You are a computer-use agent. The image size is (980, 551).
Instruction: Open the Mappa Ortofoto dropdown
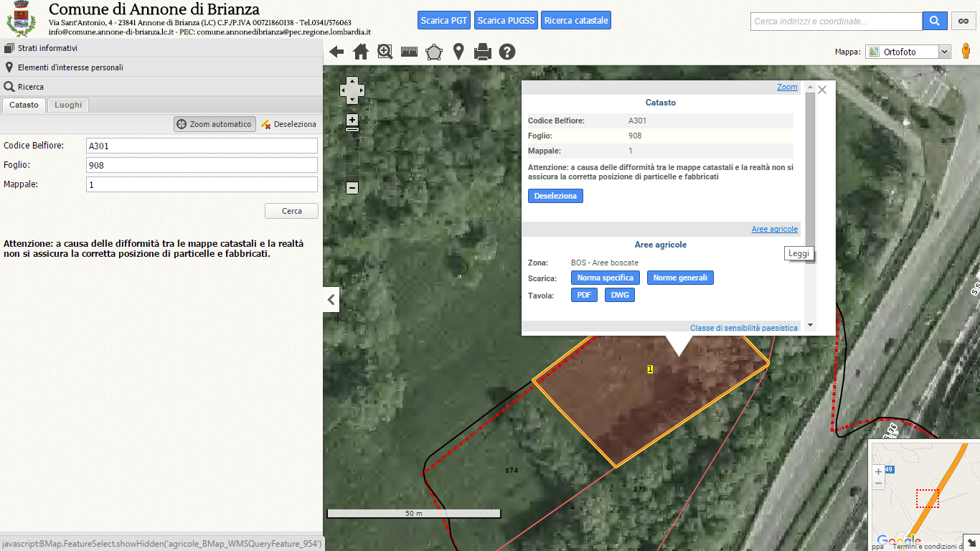tap(908, 52)
